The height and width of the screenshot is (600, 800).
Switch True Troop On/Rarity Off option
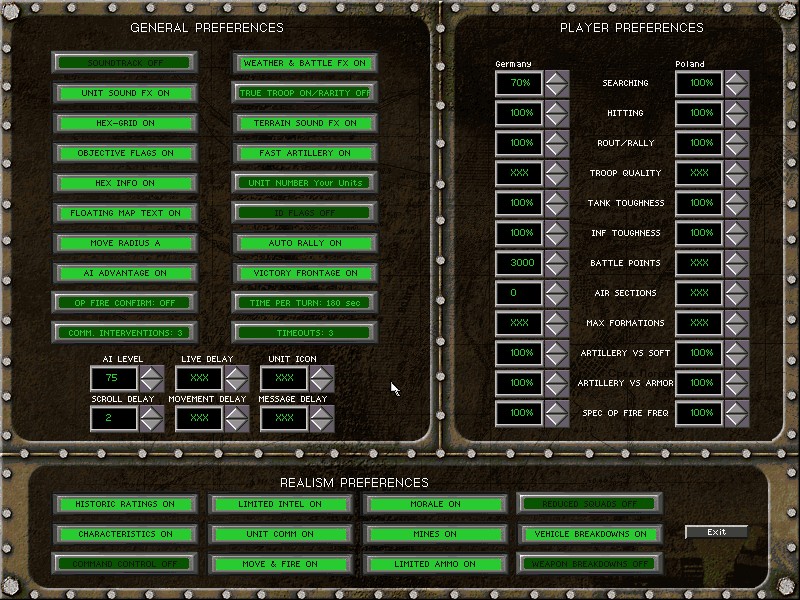pyautogui.click(x=305, y=93)
